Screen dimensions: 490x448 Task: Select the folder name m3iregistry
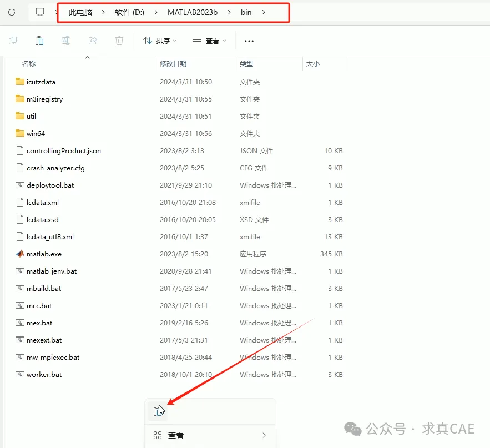[45, 99]
